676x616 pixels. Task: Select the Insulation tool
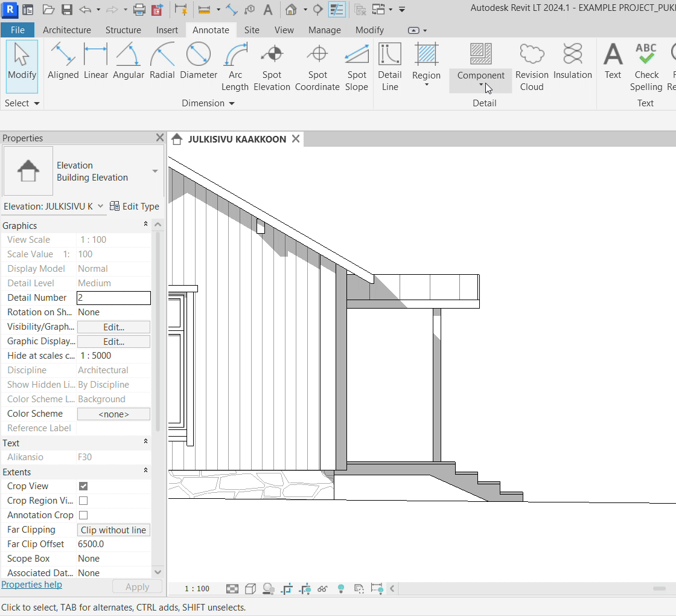click(x=572, y=62)
